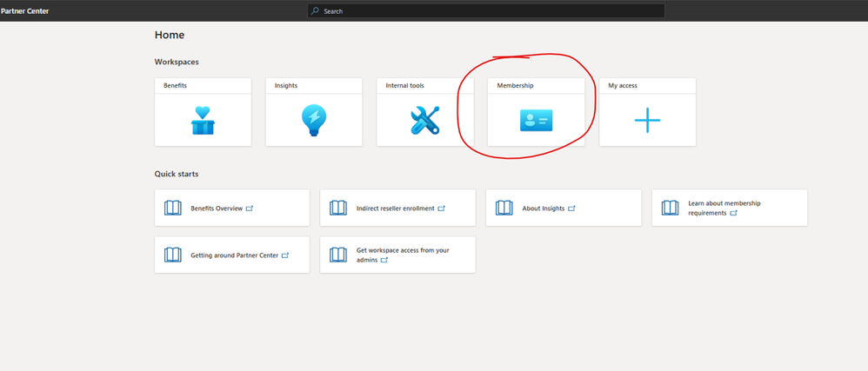This screenshot has height=371, width=868.
Task: Click external link icon after Benefits Overview
Action: point(250,209)
